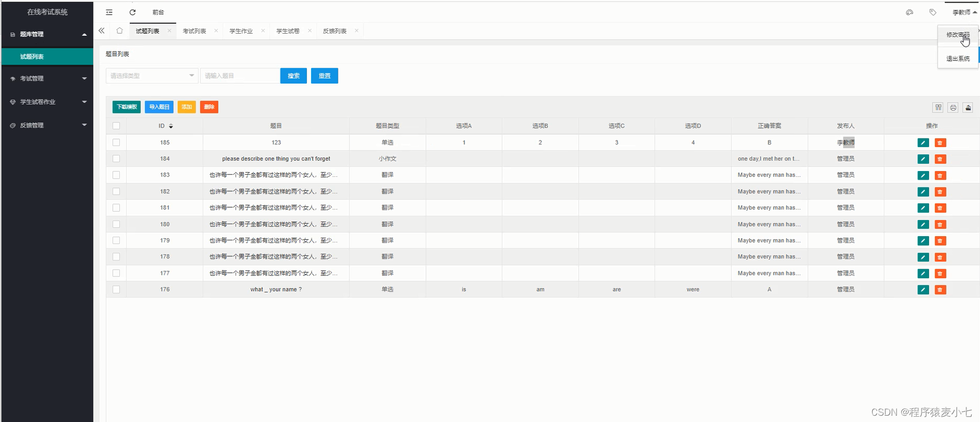Close the 试题列表 tab

pyautogui.click(x=169, y=30)
